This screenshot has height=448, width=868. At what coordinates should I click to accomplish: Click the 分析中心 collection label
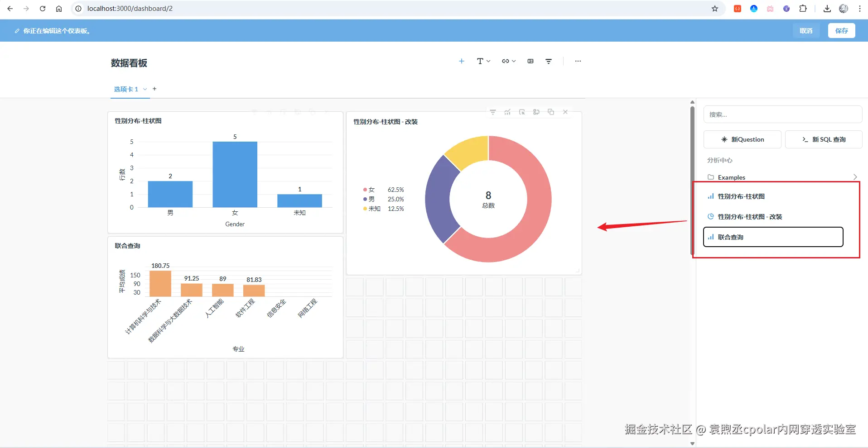coord(720,160)
